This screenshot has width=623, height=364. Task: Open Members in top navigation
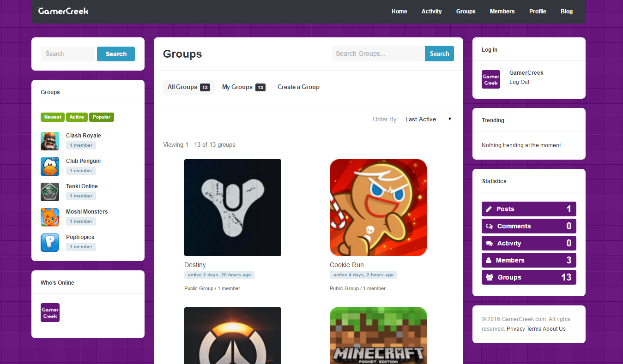[502, 12]
